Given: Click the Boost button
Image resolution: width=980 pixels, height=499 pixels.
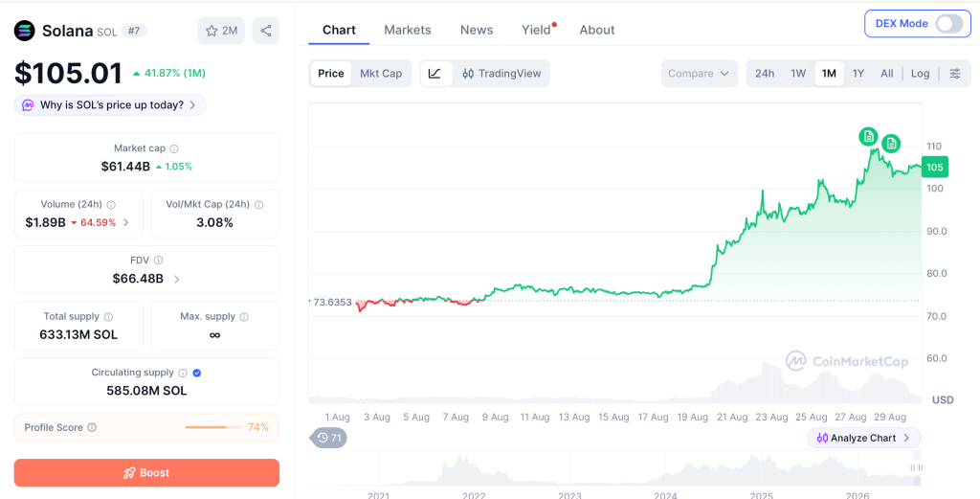Looking at the screenshot, I should (x=146, y=473).
